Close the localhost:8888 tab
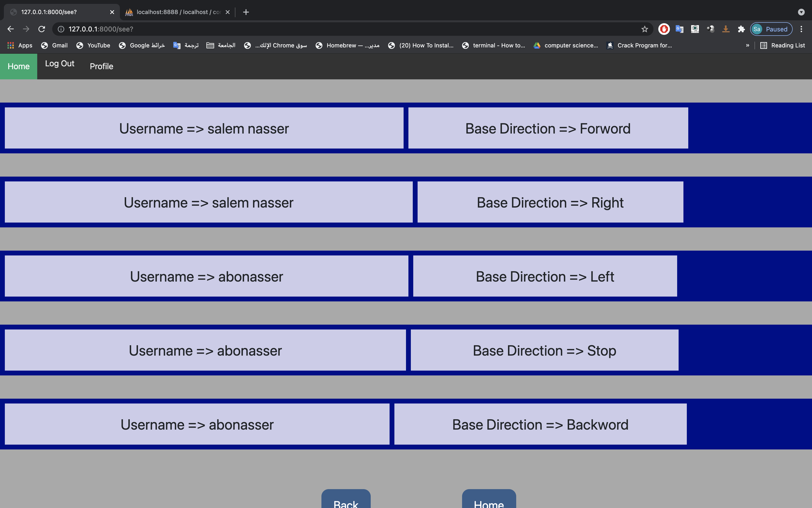The height and width of the screenshot is (508, 812). (227, 12)
